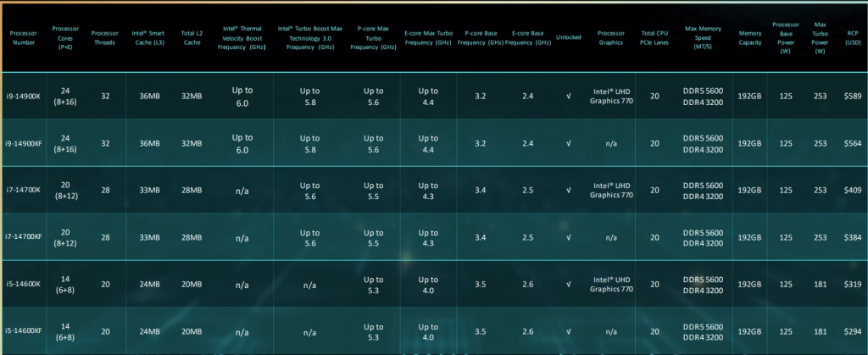Click the DDR5 5600 DDR4 3200 cell for i7-14700K

point(703,191)
